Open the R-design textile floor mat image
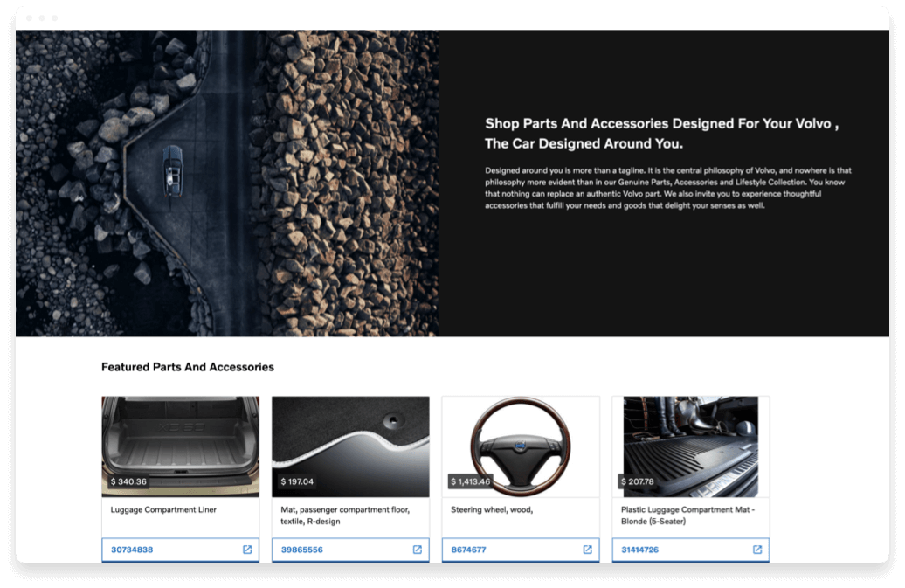The height and width of the screenshot is (588, 905). 350,446
